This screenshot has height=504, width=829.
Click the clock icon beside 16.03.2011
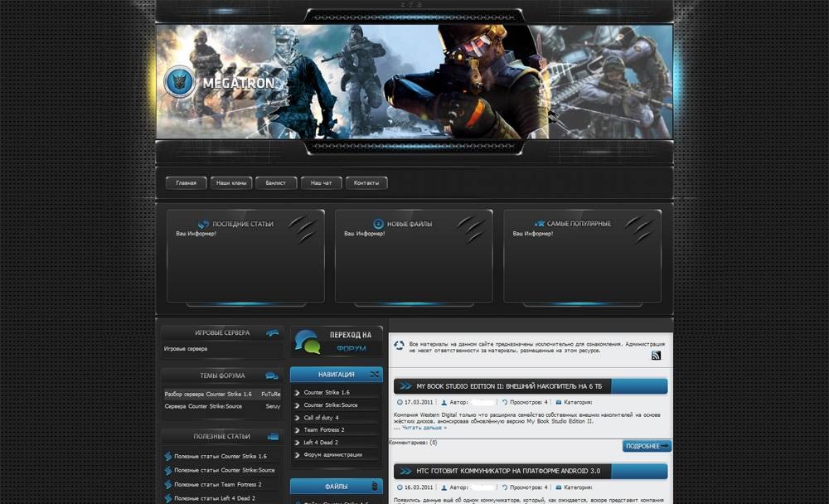coord(400,487)
